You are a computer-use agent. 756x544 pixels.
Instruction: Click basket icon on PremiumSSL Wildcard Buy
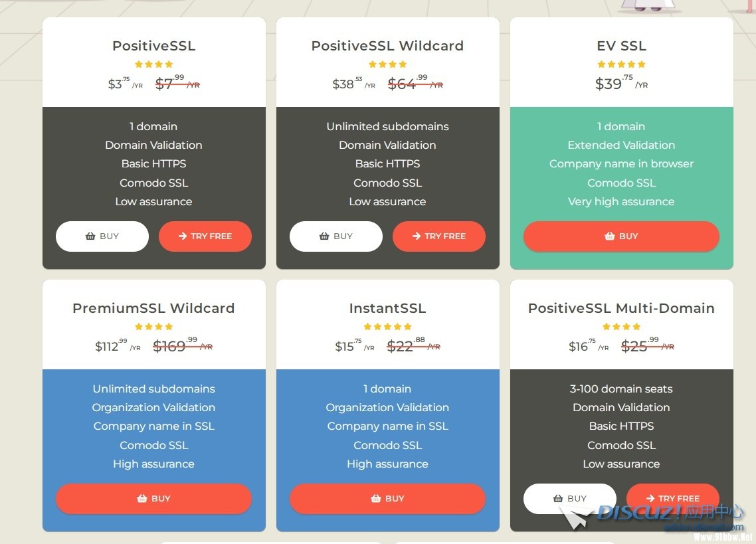click(142, 498)
